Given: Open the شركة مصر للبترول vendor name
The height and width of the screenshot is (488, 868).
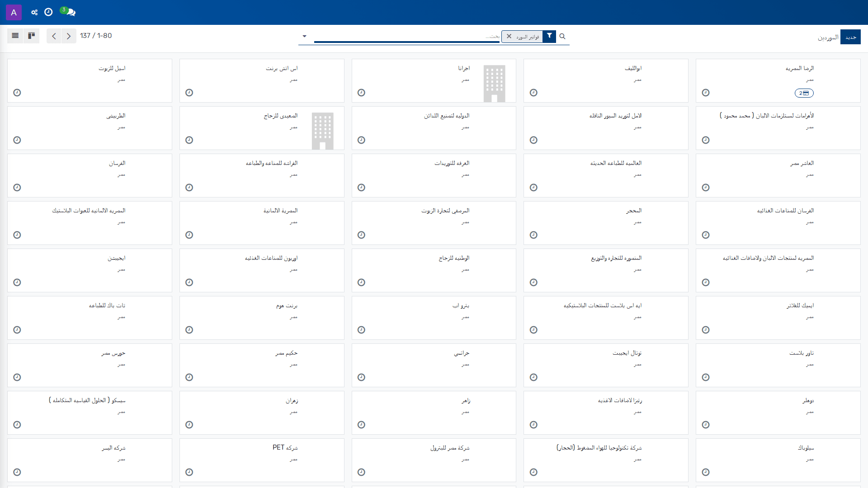Looking at the screenshot, I should (x=450, y=448).
